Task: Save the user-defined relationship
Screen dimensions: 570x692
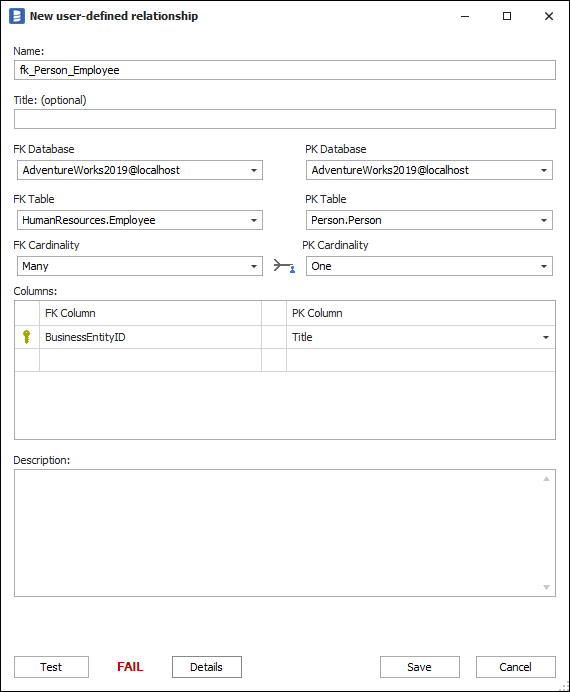Action: [420, 667]
